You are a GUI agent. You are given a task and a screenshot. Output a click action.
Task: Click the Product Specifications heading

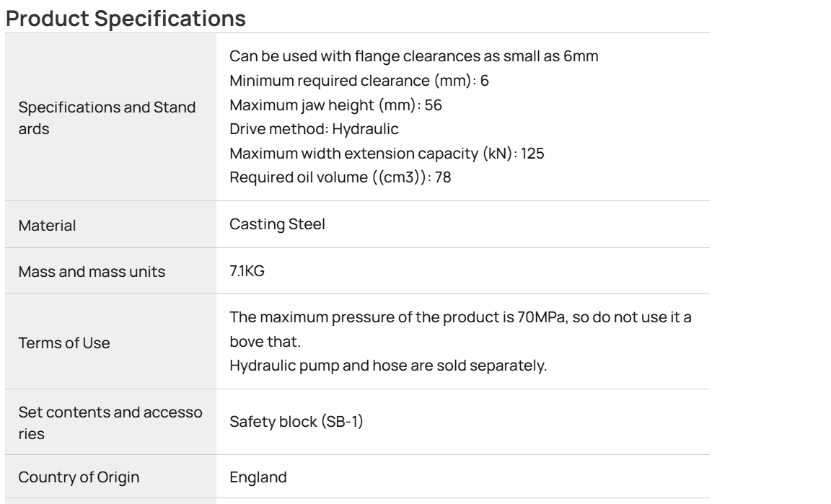(126, 19)
